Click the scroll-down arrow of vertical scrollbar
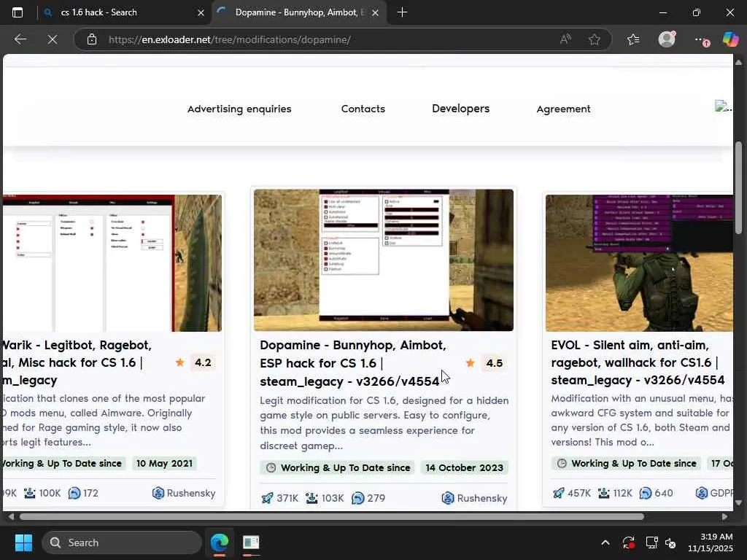This screenshot has height=560, width=747. (738, 503)
